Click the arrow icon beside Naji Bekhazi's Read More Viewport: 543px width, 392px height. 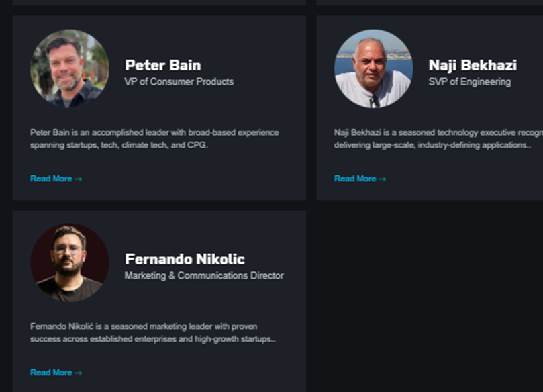pos(383,179)
